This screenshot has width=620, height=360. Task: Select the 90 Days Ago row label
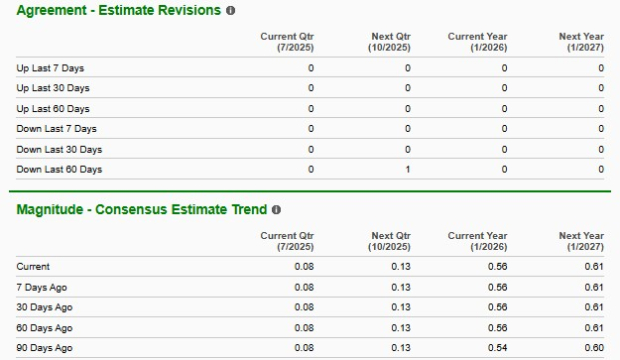tap(44, 348)
